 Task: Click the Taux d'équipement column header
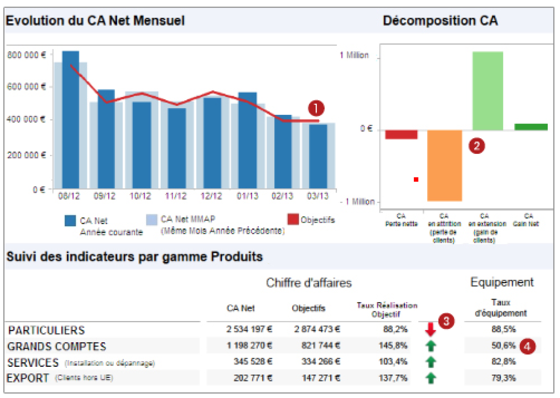[x=500, y=308]
